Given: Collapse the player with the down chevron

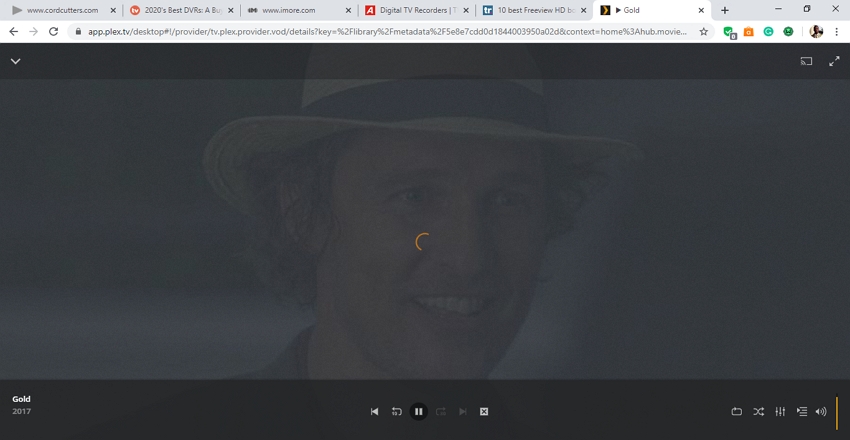Looking at the screenshot, I should (15, 61).
